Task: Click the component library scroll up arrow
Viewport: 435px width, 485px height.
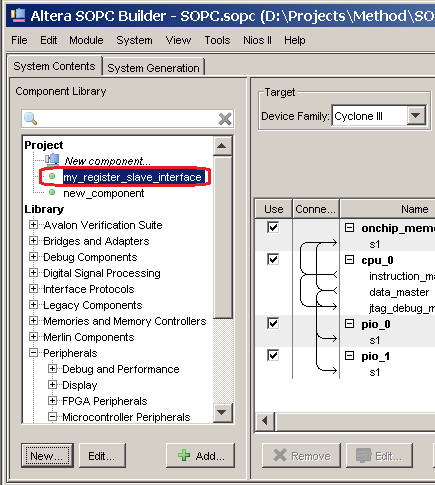Action: [x=222, y=146]
